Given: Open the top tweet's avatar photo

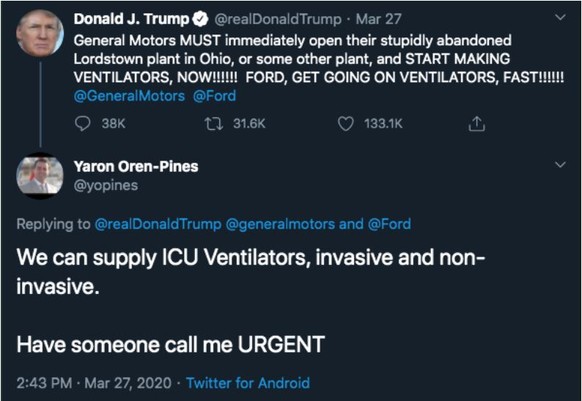Looking at the screenshot, I should point(40,33).
